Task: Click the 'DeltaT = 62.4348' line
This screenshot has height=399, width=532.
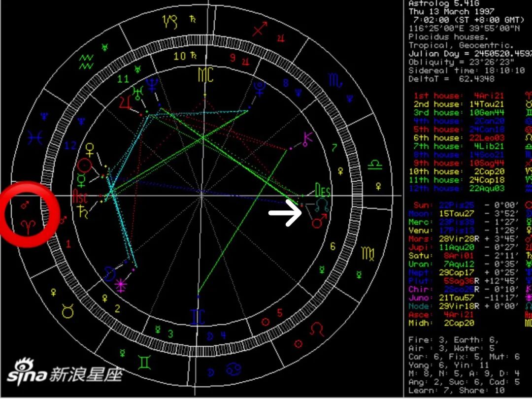Action: pyautogui.click(x=451, y=79)
